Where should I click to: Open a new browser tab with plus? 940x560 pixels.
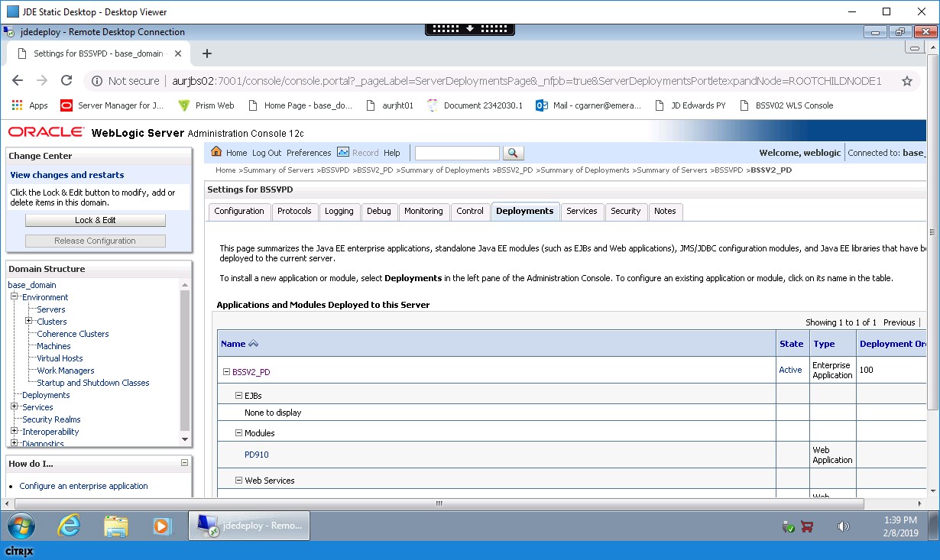[206, 53]
